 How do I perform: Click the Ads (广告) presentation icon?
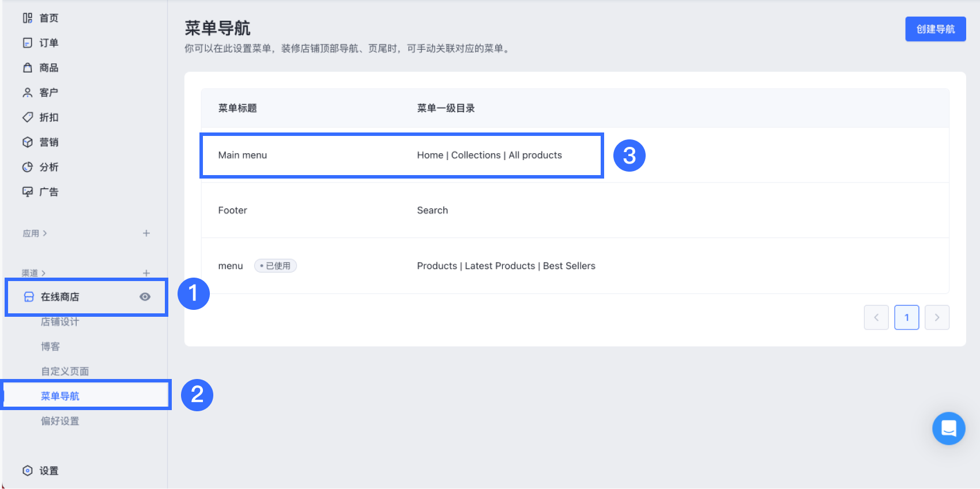[x=28, y=192]
